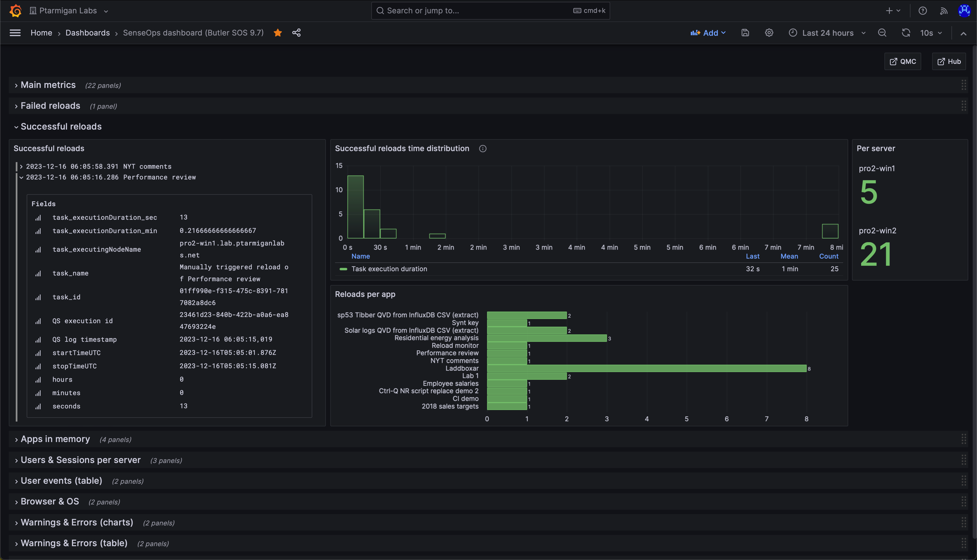Viewport: 977px width, 560px height.
Task: Open the help question mark menu
Action: pyautogui.click(x=922, y=11)
